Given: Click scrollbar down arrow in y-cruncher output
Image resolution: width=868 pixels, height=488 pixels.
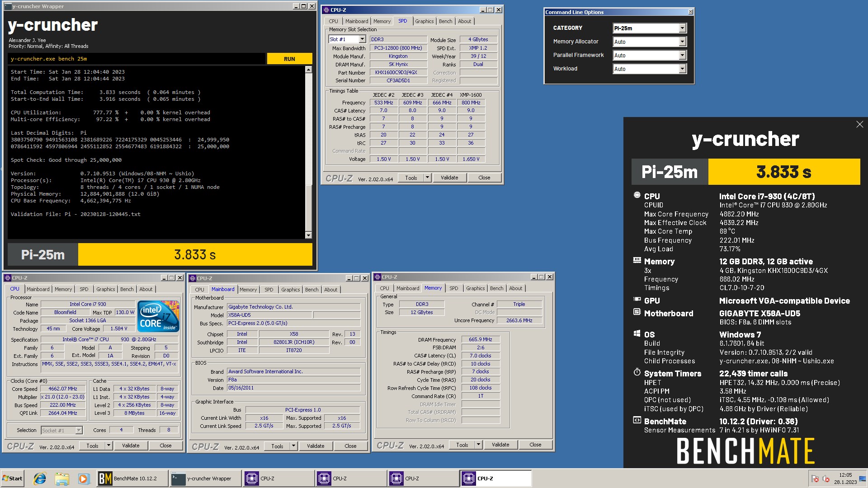Looking at the screenshot, I should click(x=308, y=235).
